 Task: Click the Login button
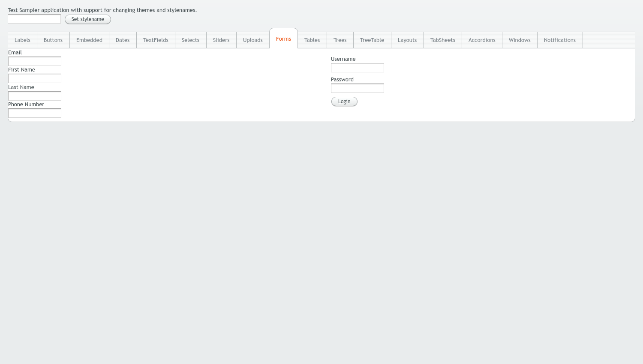tap(344, 101)
